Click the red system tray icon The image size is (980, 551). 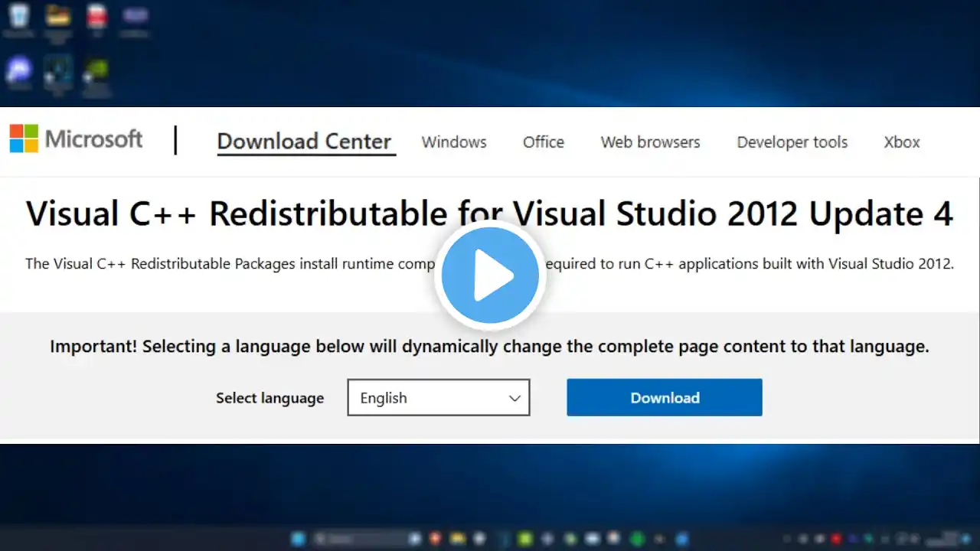click(836, 539)
